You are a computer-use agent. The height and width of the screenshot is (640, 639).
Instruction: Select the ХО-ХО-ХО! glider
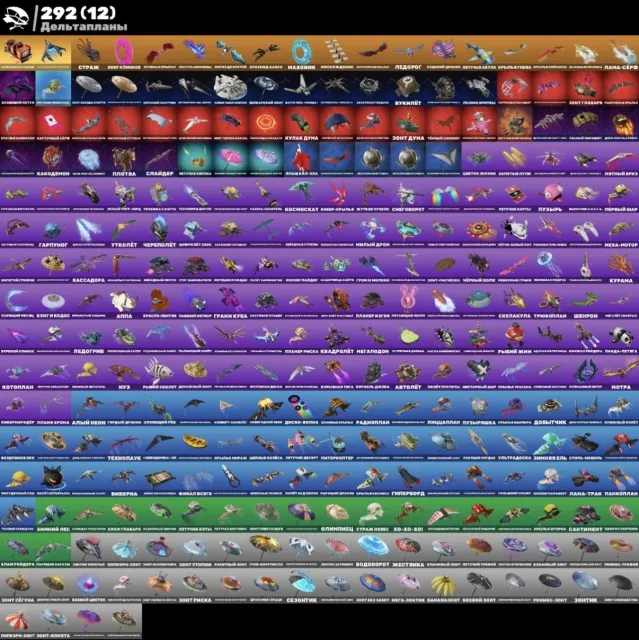coord(408,515)
